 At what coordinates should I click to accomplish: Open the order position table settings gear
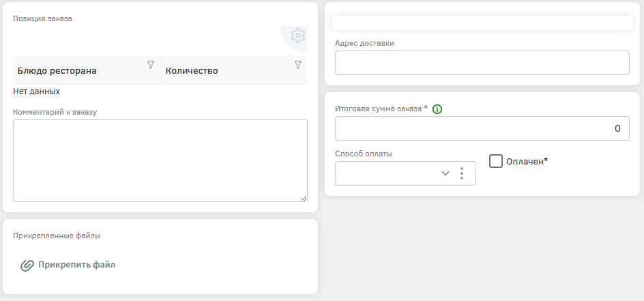point(297,36)
